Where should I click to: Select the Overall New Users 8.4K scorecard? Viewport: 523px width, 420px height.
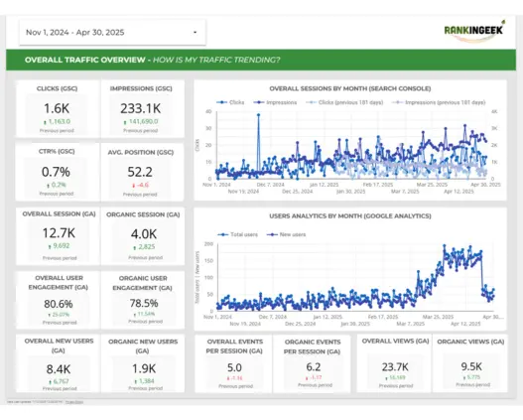pos(58,363)
